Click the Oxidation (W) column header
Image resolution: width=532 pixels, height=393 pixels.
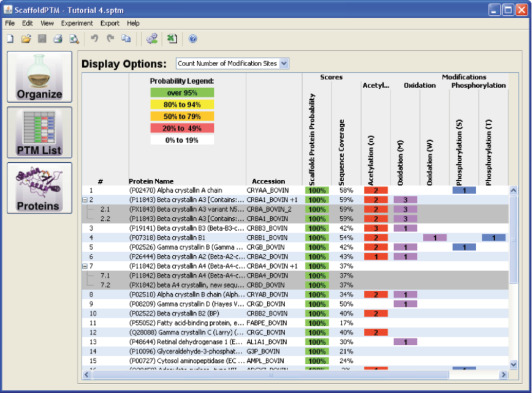pos(430,163)
